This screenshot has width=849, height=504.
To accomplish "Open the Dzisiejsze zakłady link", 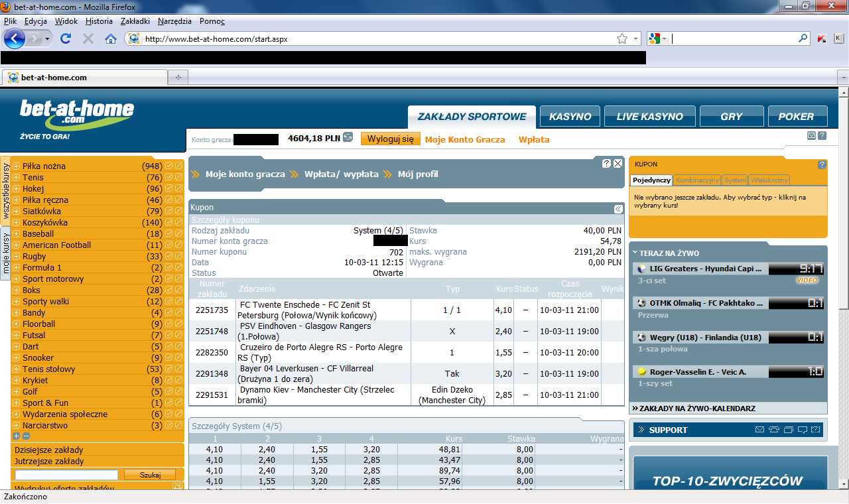I will click(49, 450).
